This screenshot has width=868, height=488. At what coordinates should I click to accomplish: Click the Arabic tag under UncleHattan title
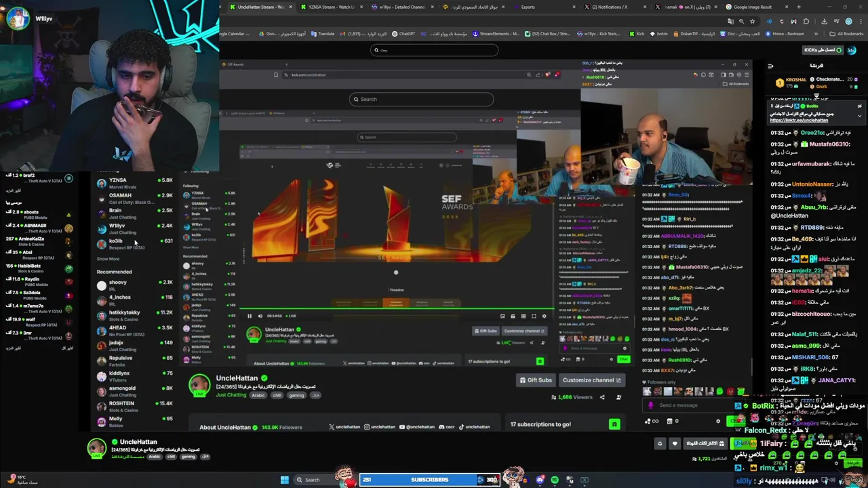pos(258,395)
